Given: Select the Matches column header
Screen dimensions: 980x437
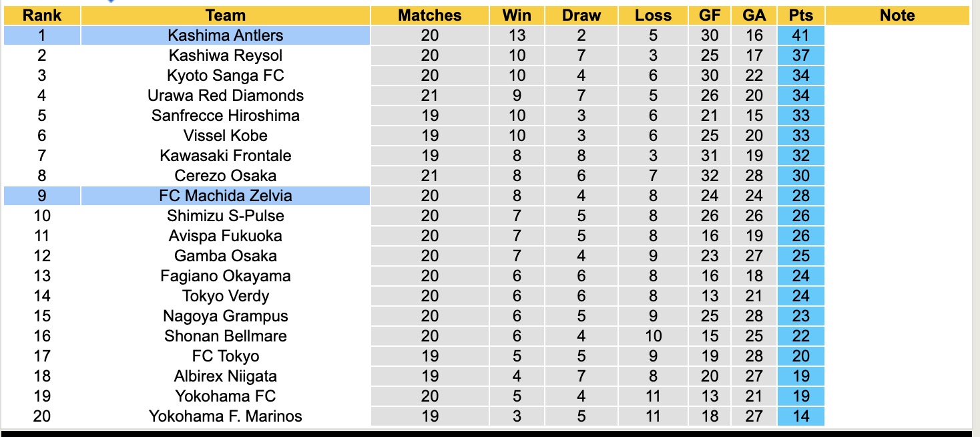Looking at the screenshot, I should (x=429, y=15).
